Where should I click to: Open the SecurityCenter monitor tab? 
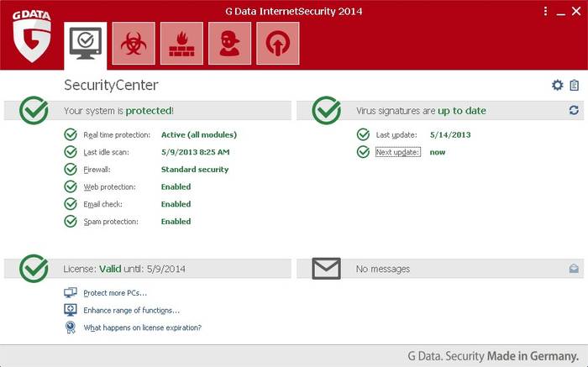86,44
